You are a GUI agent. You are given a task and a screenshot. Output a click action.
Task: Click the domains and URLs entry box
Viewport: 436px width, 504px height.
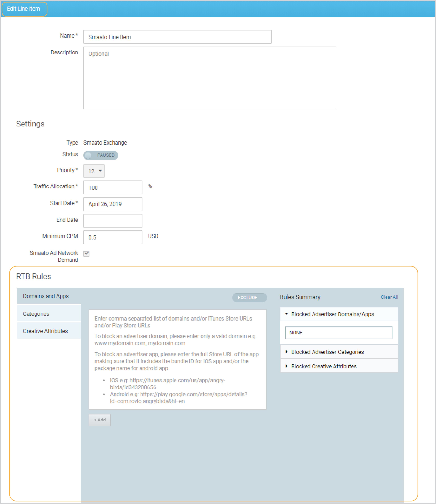pyautogui.click(x=177, y=359)
